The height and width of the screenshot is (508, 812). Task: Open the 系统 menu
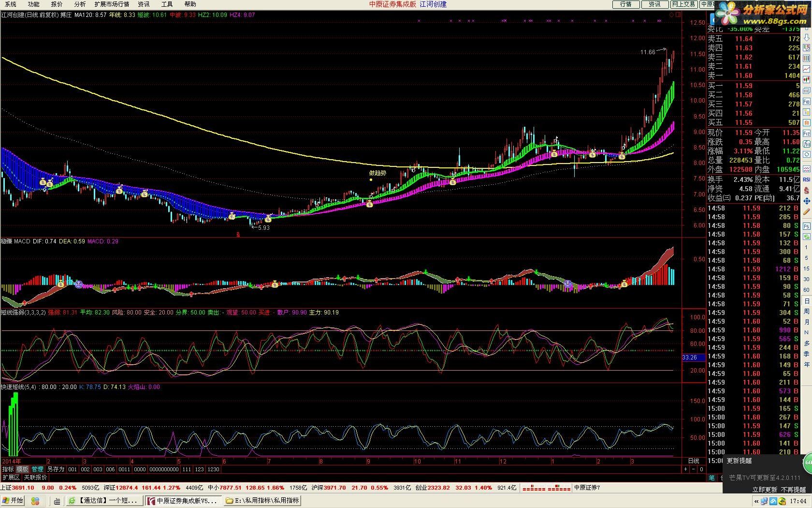[10, 4]
